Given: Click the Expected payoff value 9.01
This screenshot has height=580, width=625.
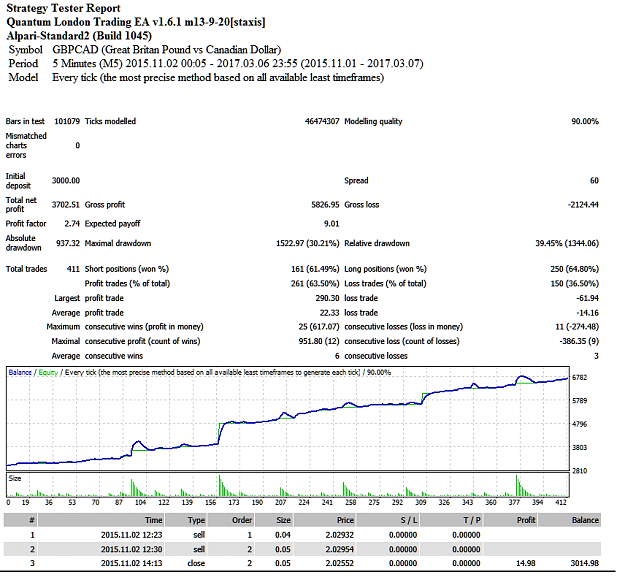Looking at the screenshot, I should click(x=332, y=224).
